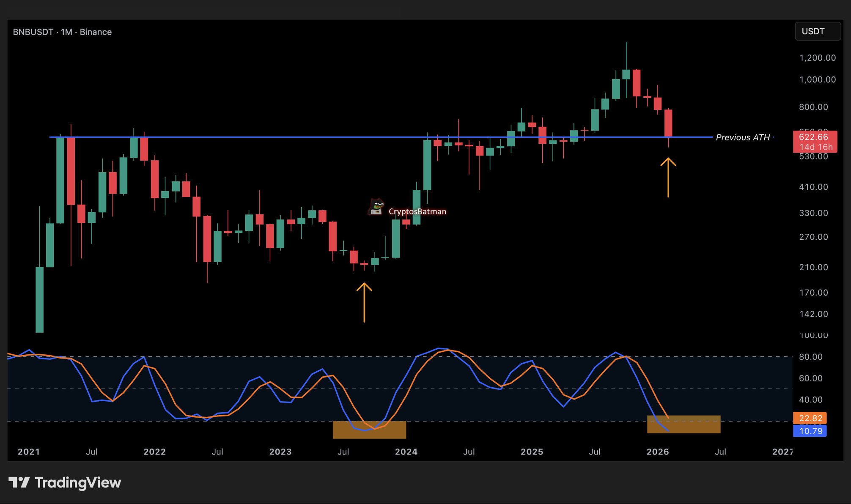
Task: Click the latest red monthly candle
Action: [x=668, y=123]
